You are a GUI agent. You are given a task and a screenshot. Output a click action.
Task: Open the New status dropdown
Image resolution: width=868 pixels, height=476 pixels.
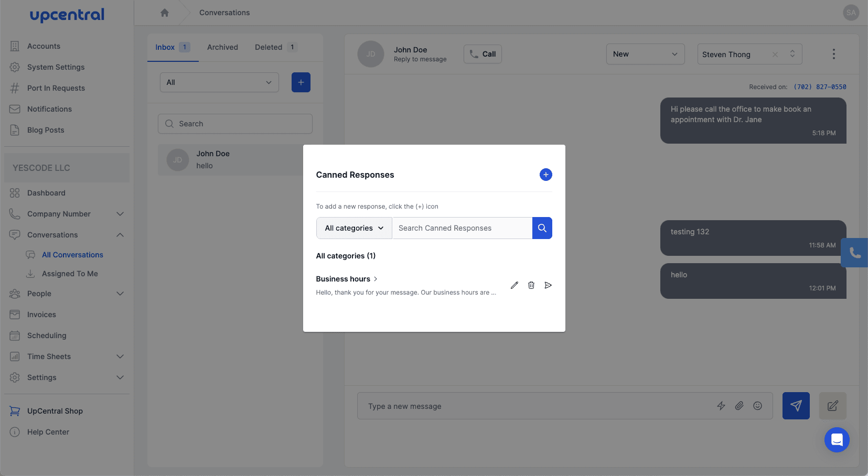(x=645, y=54)
